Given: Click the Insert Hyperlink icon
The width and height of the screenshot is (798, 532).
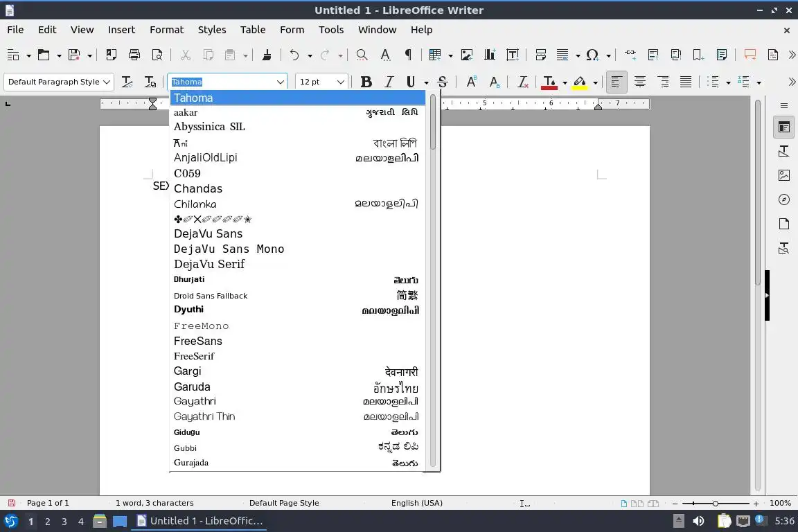Looking at the screenshot, I should click(630, 54).
